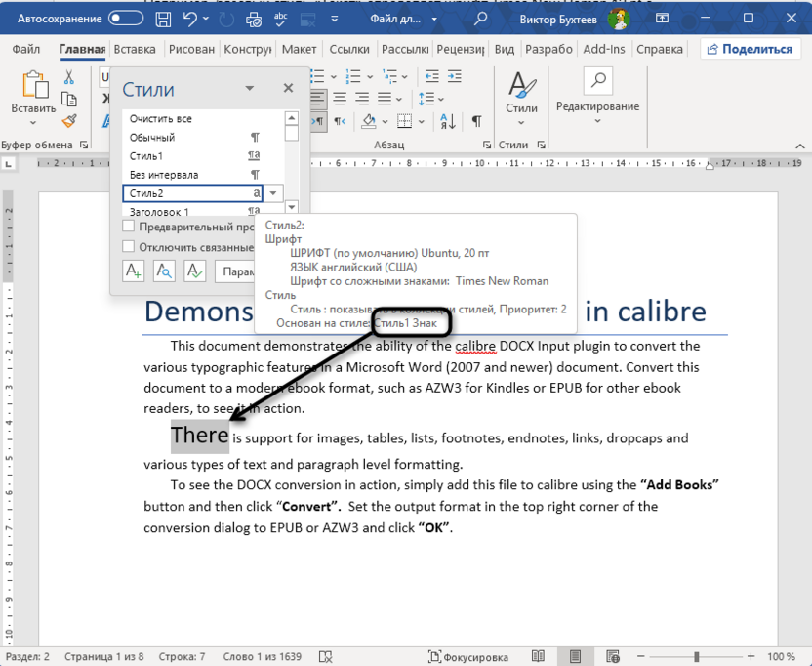
Task: Check Отключить связанные стили option
Action: pyautogui.click(x=127, y=246)
